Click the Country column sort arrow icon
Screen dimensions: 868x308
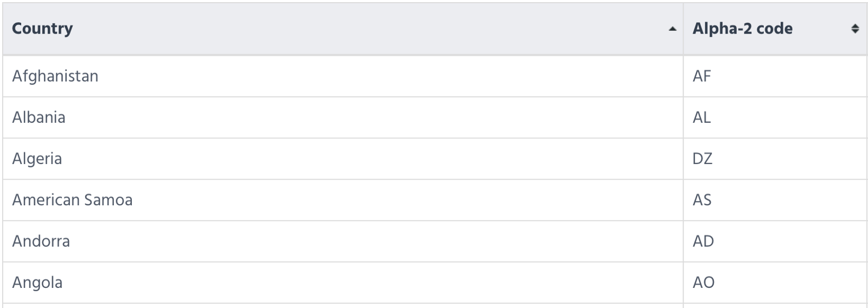click(673, 29)
